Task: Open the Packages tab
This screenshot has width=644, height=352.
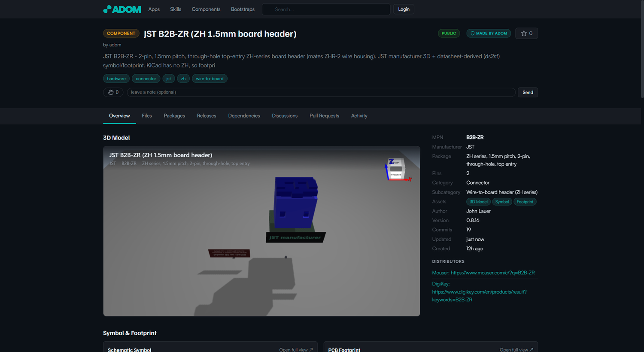Action: [174, 116]
